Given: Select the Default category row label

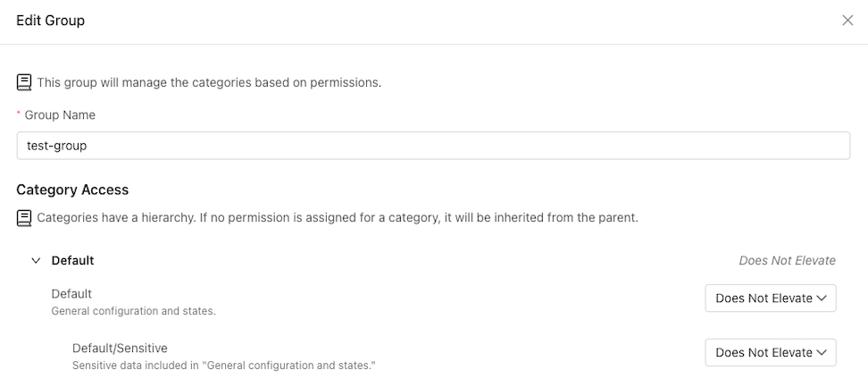Looking at the screenshot, I should (x=71, y=293).
